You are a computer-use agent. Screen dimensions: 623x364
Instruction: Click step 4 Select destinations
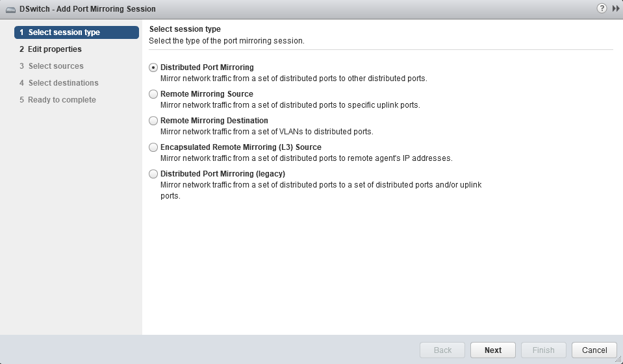click(x=63, y=83)
